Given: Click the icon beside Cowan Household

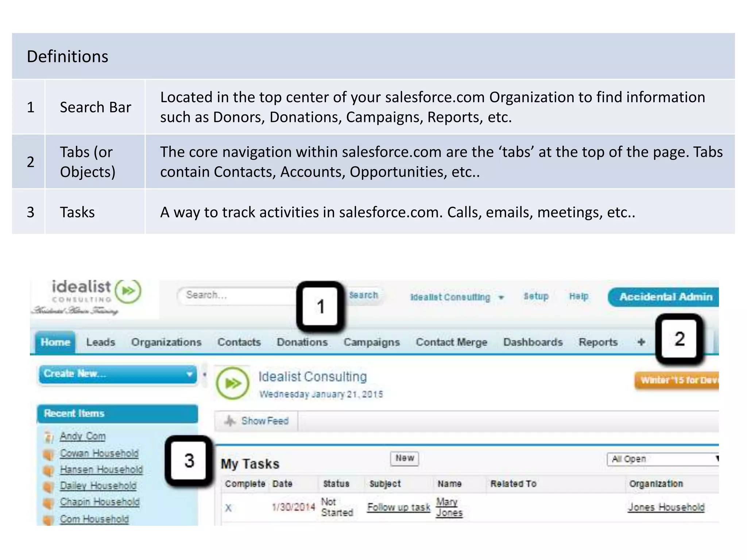Looking at the screenshot, I should 49,454.
